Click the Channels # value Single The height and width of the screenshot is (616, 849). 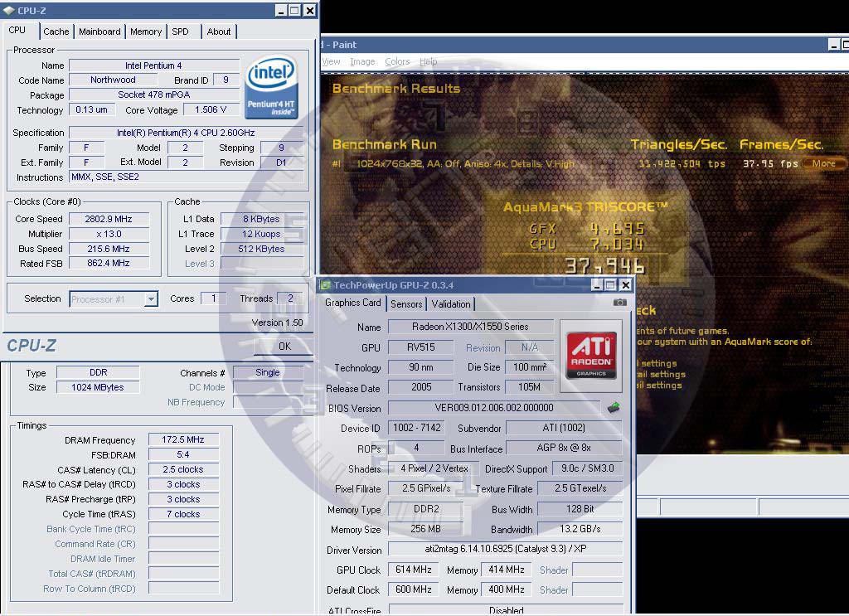[x=268, y=372]
